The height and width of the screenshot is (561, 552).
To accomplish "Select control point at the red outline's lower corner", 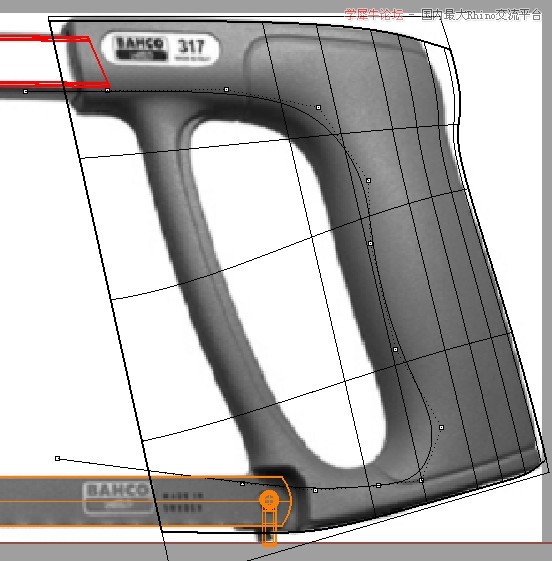I will click(x=107, y=91).
